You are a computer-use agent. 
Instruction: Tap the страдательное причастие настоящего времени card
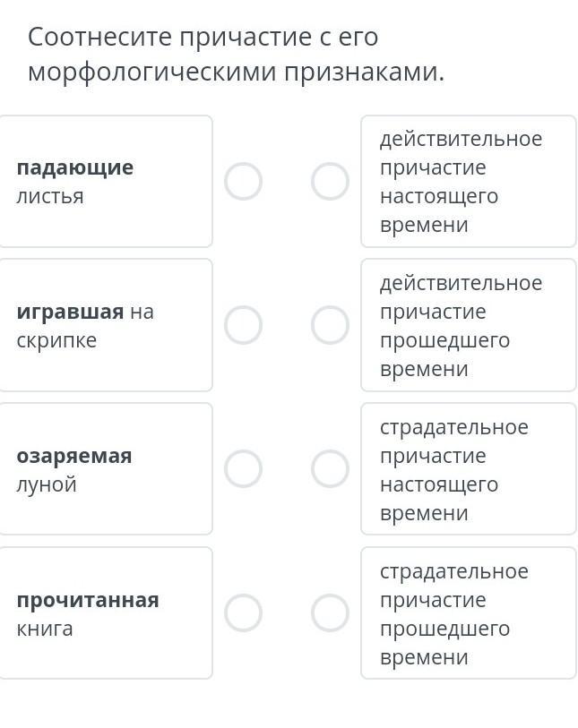pyautogui.click(x=468, y=469)
